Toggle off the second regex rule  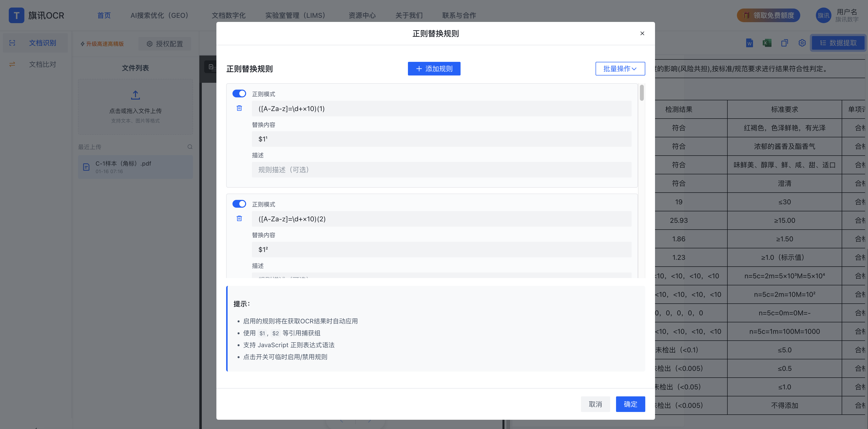(x=239, y=204)
